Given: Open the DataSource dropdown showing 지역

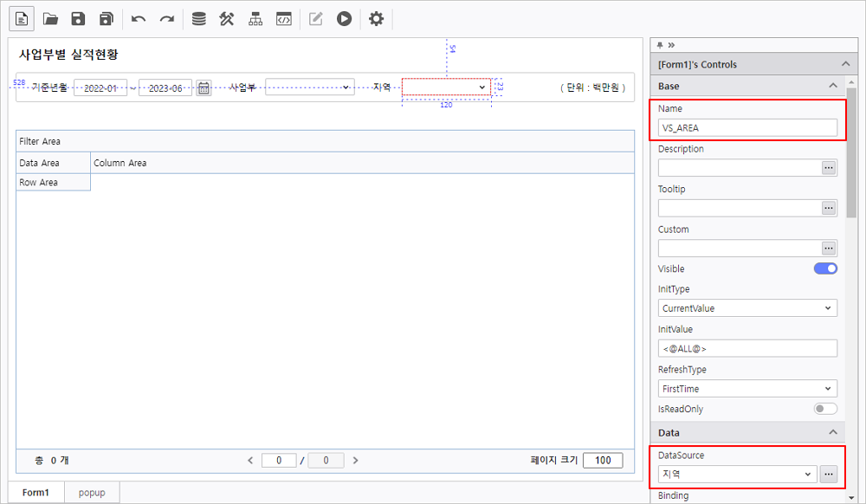Looking at the screenshot, I should (x=737, y=474).
